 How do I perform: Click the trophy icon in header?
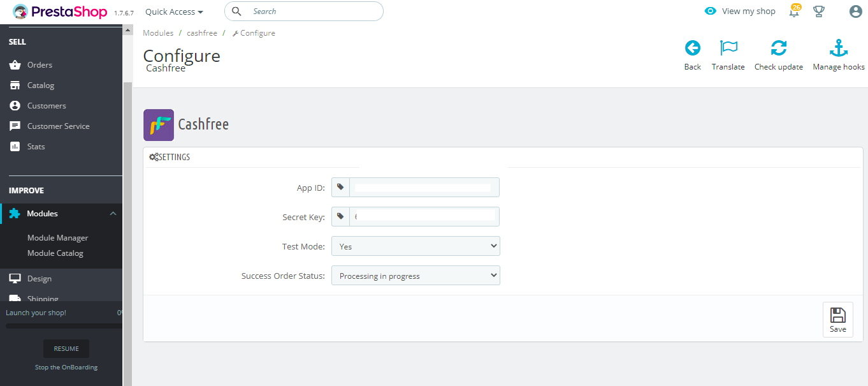(819, 11)
